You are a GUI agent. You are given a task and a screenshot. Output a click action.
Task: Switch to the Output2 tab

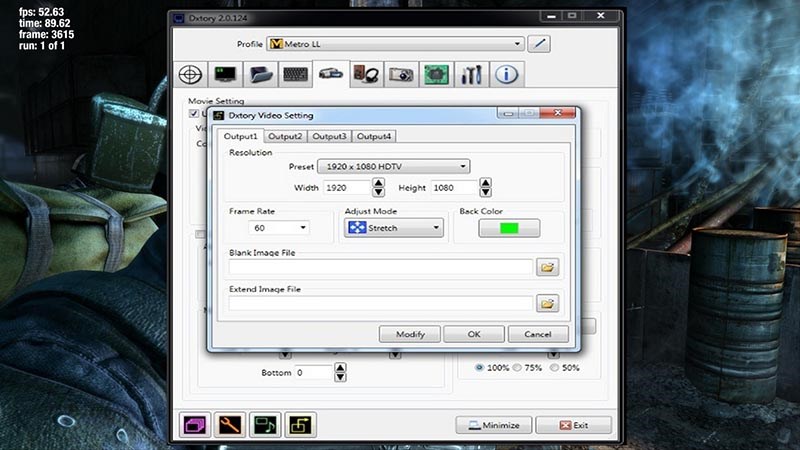(x=285, y=136)
